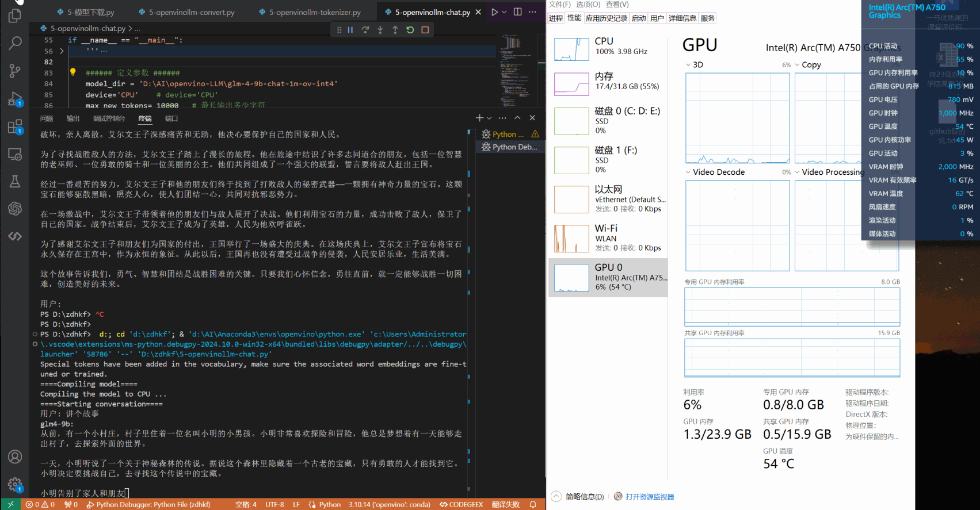Select the Python terminal with warning icon

tap(510, 134)
